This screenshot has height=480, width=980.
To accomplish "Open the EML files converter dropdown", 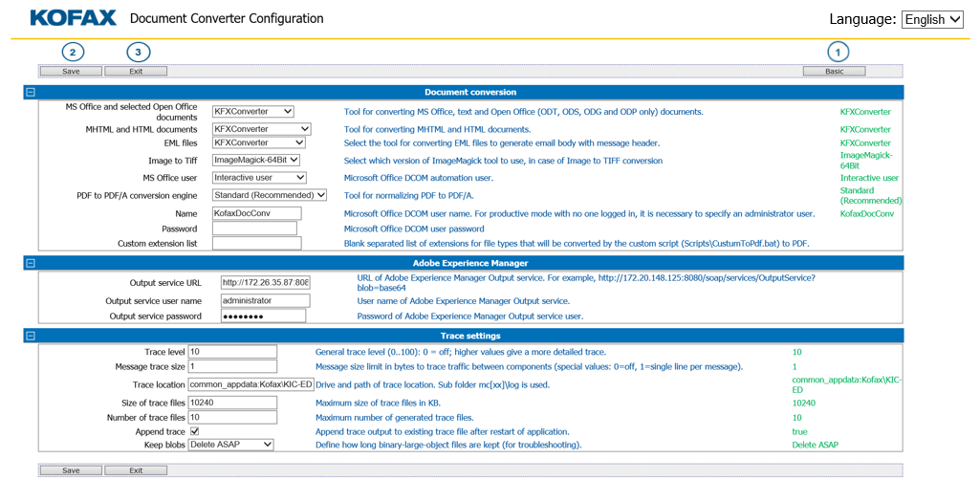I will [258, 143].
